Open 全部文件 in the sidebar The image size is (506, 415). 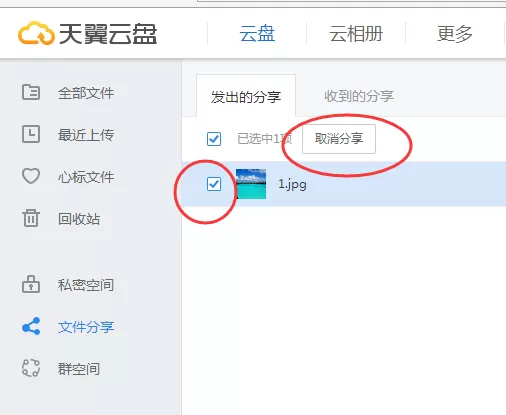[x=86, y=93]
